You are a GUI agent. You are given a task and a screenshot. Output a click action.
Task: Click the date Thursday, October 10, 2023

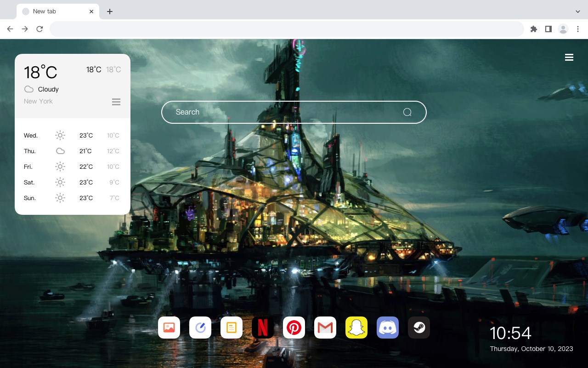tap(531, 349)
